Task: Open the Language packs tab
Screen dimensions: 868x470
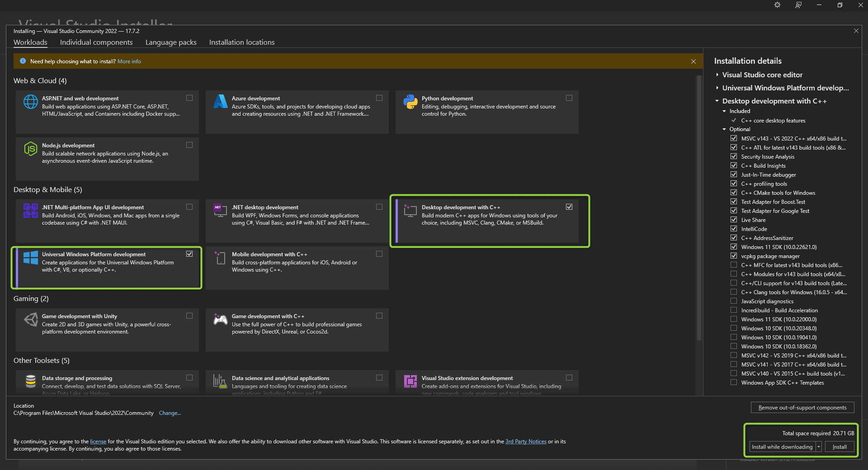Action: (x=171, y=42)
